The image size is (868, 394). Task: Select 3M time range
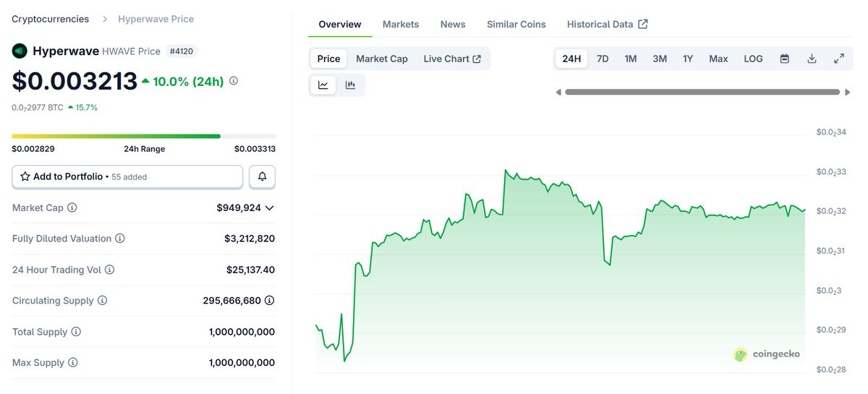click(660, 59)
